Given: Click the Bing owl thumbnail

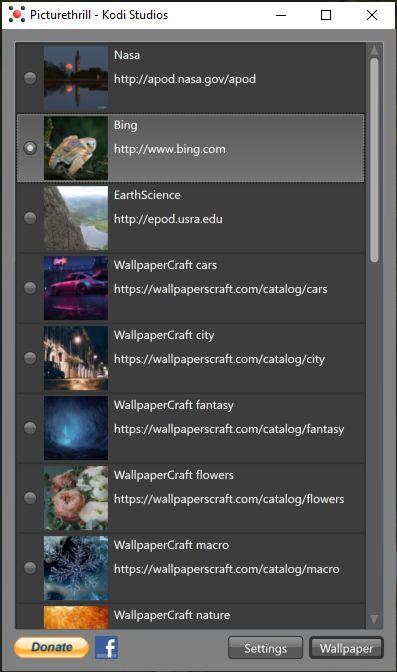Looking at the screenshot, I should pos(76,148).
